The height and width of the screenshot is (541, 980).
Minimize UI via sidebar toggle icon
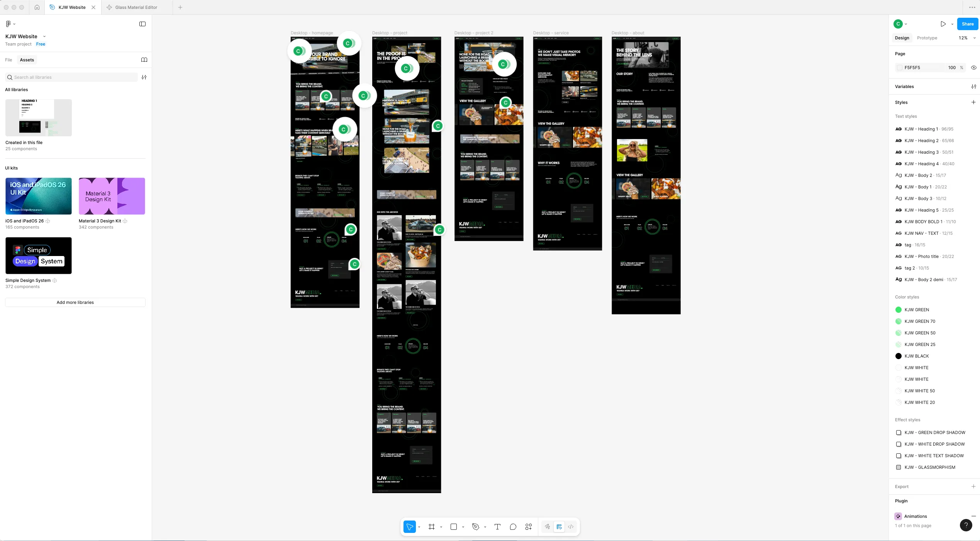pyautogui.click(x=142, y=24)
